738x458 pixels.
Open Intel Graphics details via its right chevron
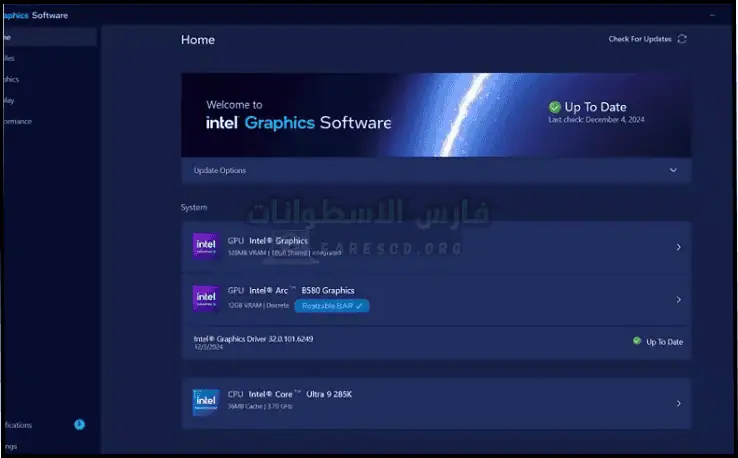pyautogui.click(x=678, y=247)
